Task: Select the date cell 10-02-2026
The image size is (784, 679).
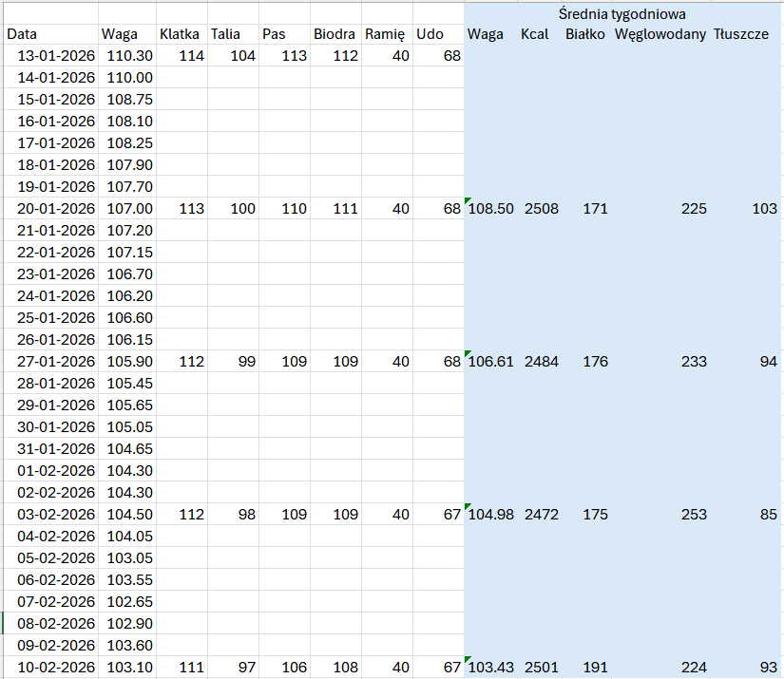Action: click(x=56, y=668)
